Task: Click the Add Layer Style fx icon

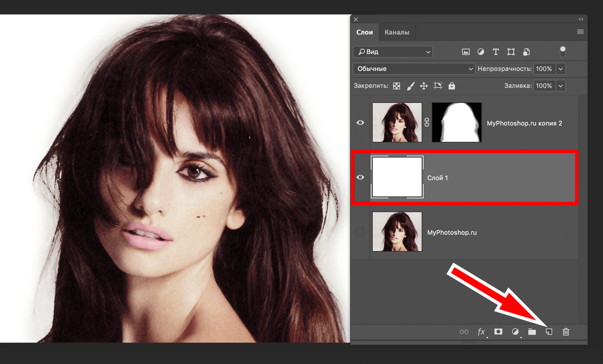Action: tap(481, 332)
